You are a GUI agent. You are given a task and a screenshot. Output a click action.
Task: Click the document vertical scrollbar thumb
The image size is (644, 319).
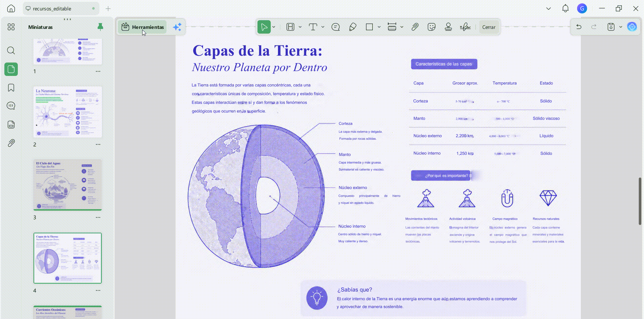(x=640, y=201)
